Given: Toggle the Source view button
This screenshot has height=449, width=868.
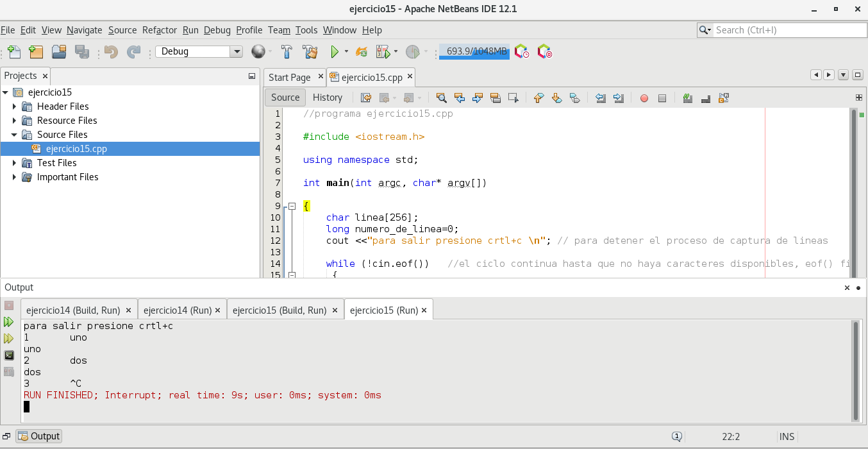Looking at the screenshot, I should (285, 97).
